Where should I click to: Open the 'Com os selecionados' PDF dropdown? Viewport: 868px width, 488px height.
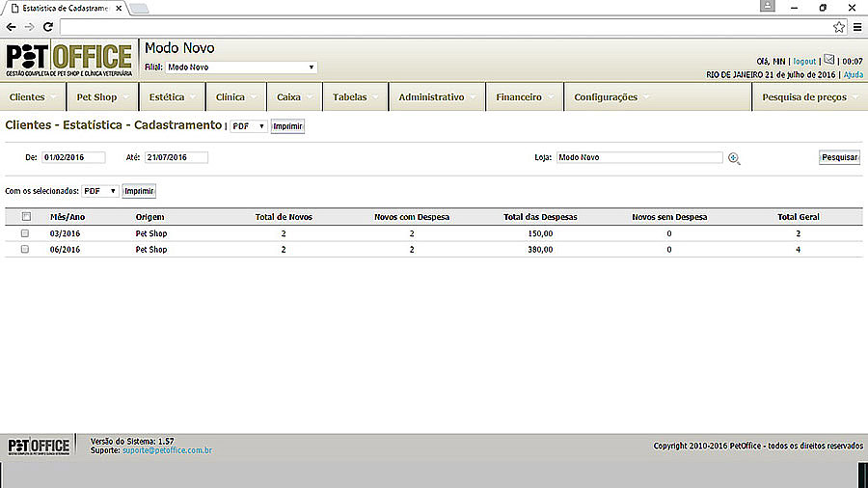coord(100,191)
